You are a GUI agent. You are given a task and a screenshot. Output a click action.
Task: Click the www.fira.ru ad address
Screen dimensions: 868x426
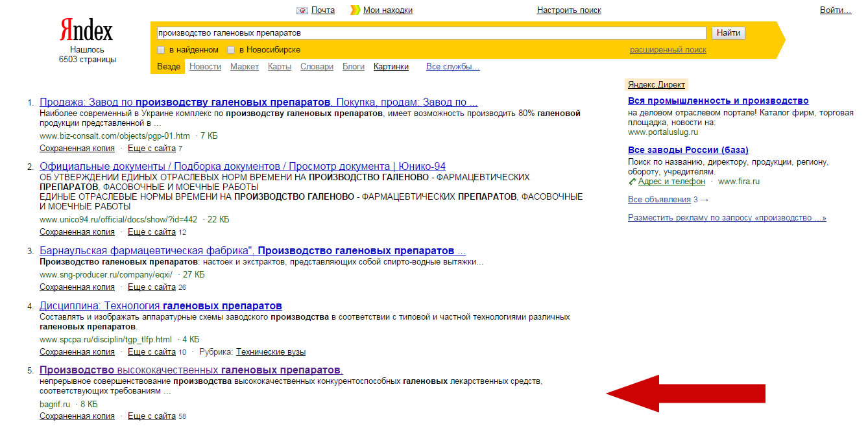[x=739, y=182]
